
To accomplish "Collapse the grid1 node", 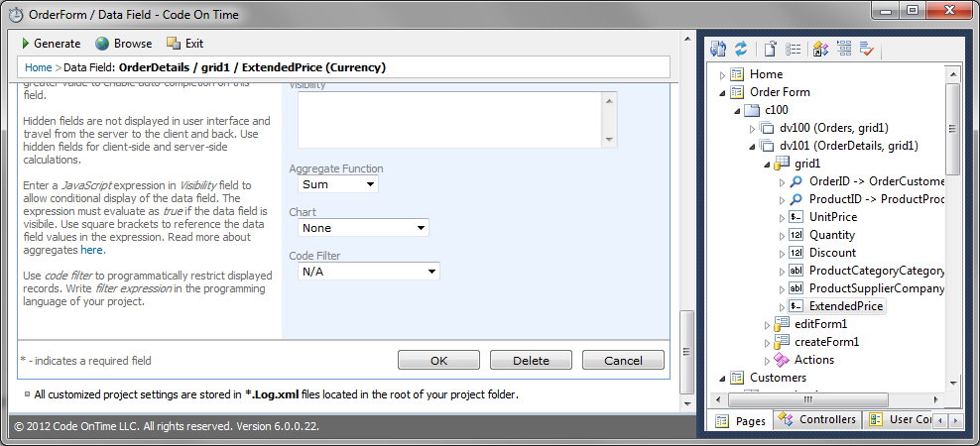I will click(x=767, y=164).
